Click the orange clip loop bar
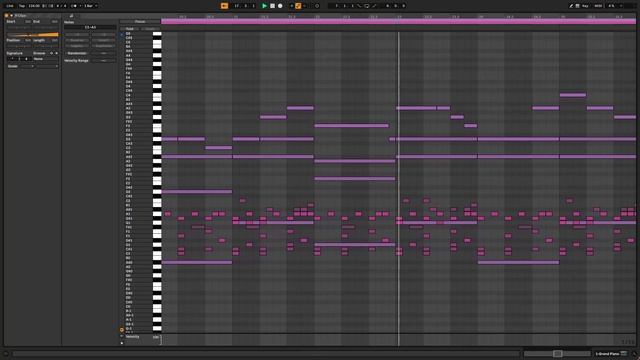Image resolution: width=640 pixels, height=360 pixels. pyautogui.click(x=33, y=35)
